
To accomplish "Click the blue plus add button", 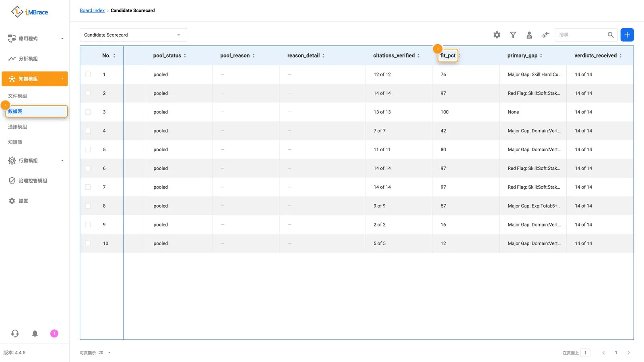I will click(627, 35).
